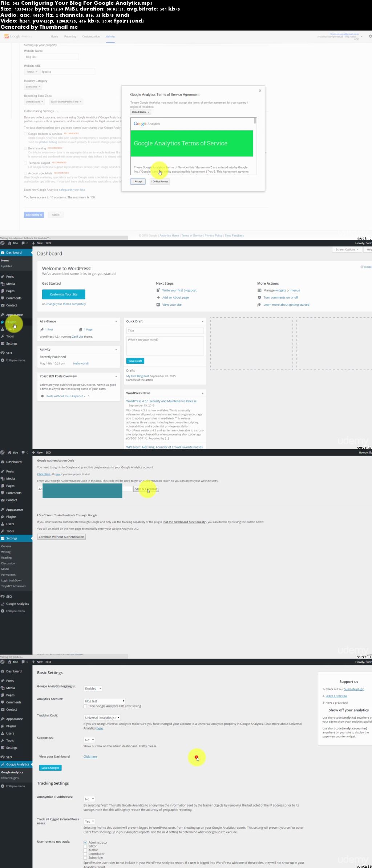Tick Hide Google Analytics UID after saving
This screenshot has height=868, width=372.
click(x=85, y=706)
